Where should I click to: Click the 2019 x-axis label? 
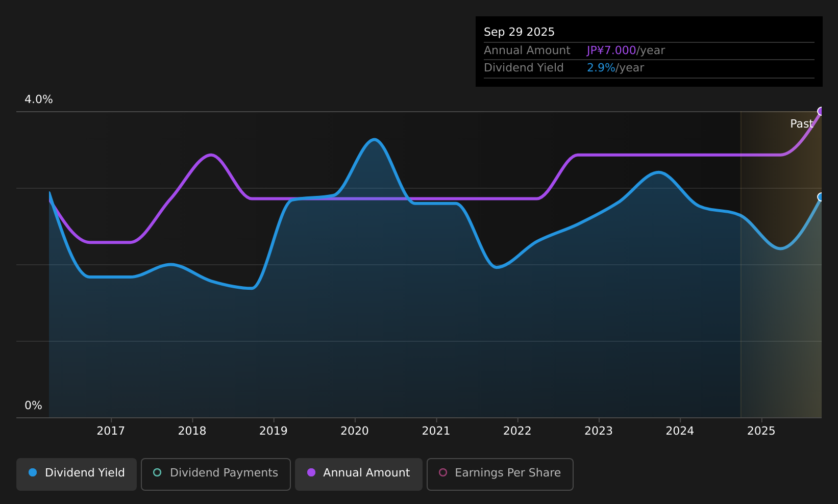274,431
